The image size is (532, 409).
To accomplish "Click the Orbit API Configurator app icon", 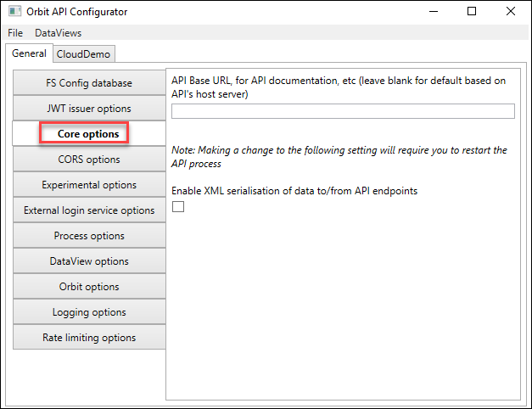I will click(x=14, y=11).
